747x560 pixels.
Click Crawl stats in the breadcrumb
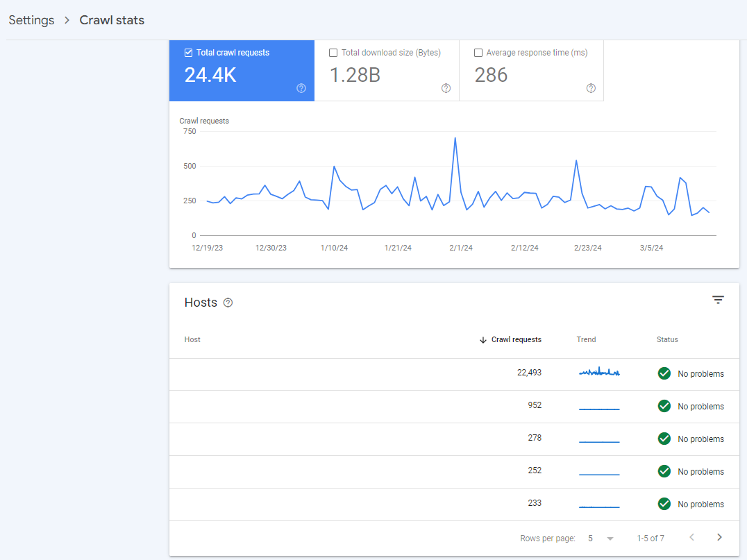[111, 20]
